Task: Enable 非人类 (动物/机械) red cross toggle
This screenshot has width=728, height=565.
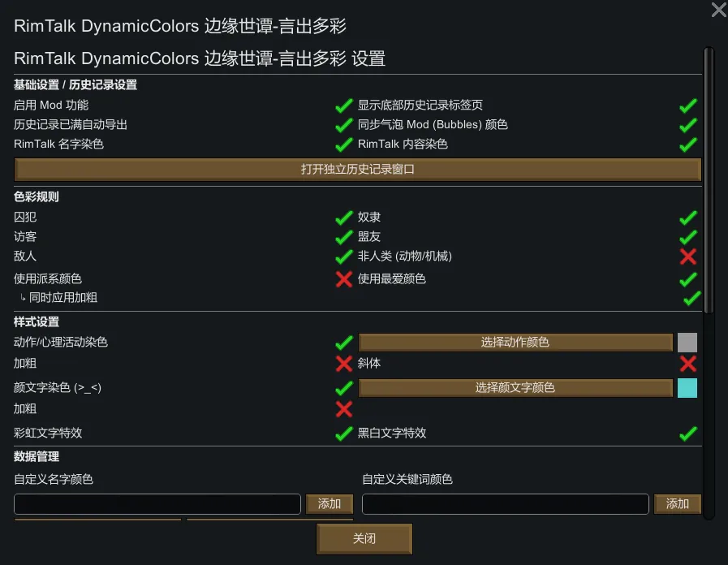Action: [688, 257]
